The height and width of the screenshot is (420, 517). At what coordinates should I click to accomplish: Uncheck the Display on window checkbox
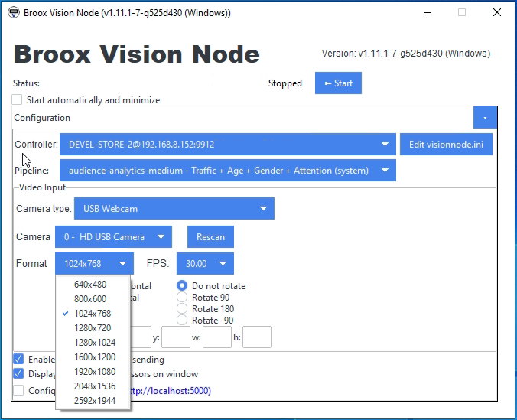(x=18, y=374)
